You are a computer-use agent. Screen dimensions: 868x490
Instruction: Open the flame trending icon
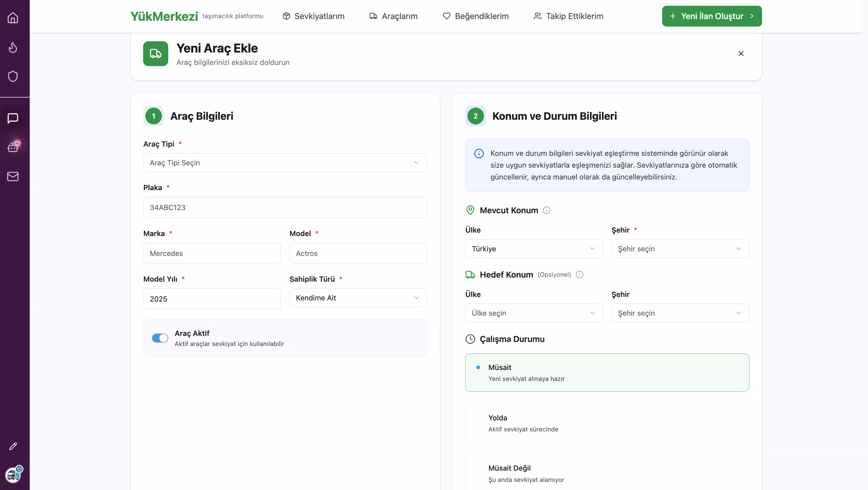coord(13,47)
